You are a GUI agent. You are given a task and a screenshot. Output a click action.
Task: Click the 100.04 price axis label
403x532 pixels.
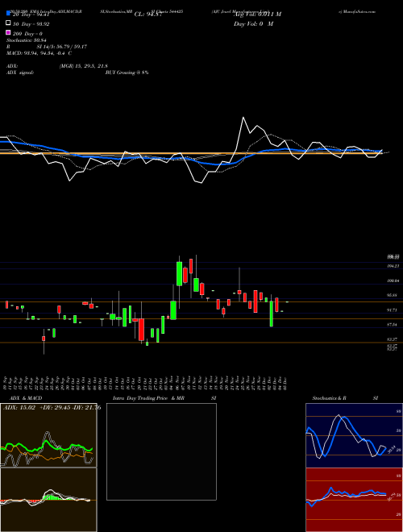pos(393,281)
